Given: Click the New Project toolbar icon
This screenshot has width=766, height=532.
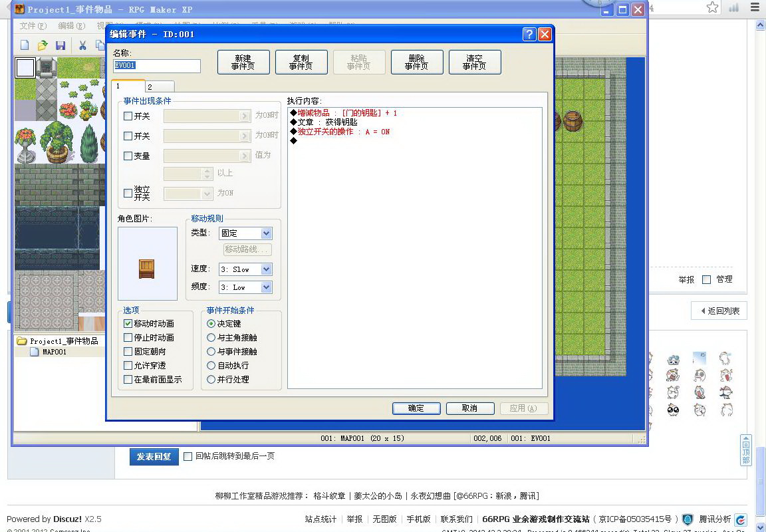Looking at the screenshot, I should click(25, 45).
